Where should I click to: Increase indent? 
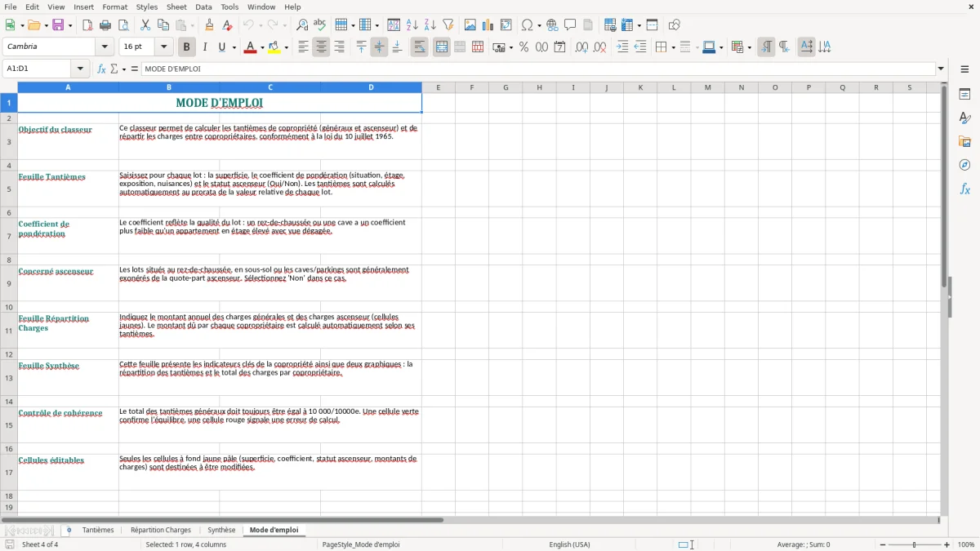(622, 47)
